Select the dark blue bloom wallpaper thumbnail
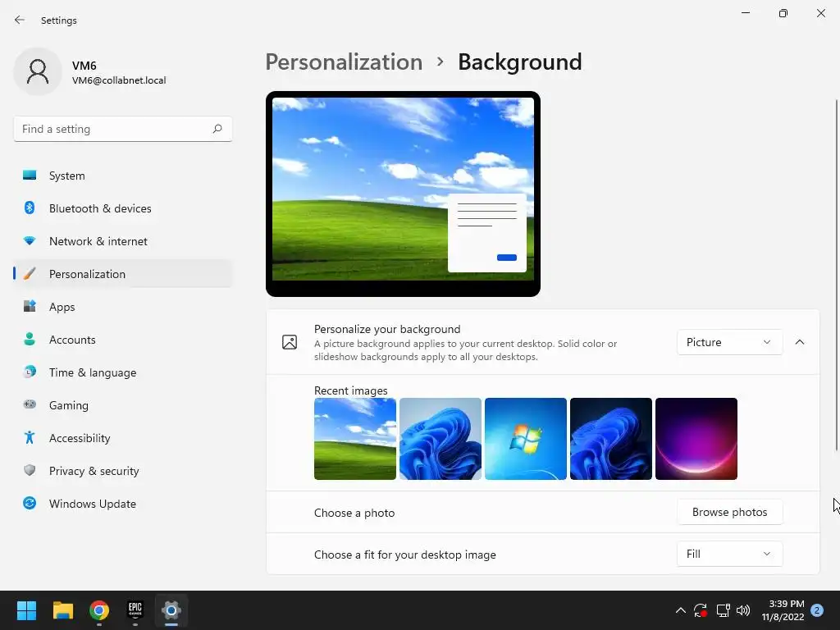The image size is (840, 630). click(x=610, y=439)
